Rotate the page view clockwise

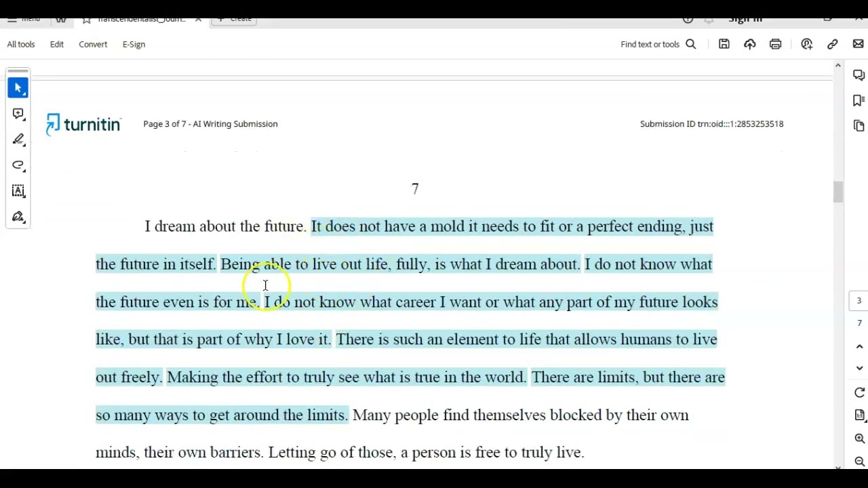pyautogui.click(x=859, y=393)
